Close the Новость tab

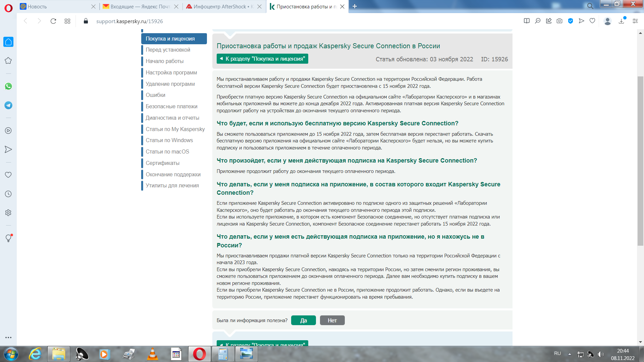(93, 6)
